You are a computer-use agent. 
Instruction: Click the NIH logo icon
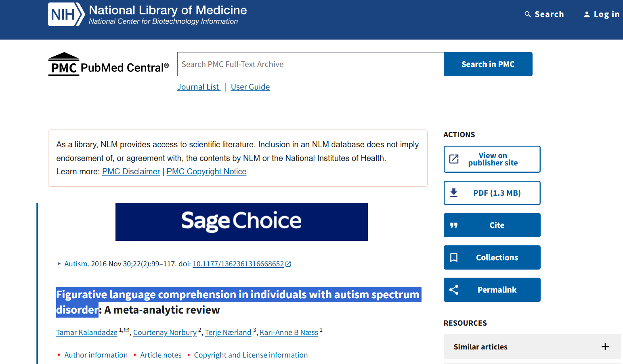(x=66, y=15)
